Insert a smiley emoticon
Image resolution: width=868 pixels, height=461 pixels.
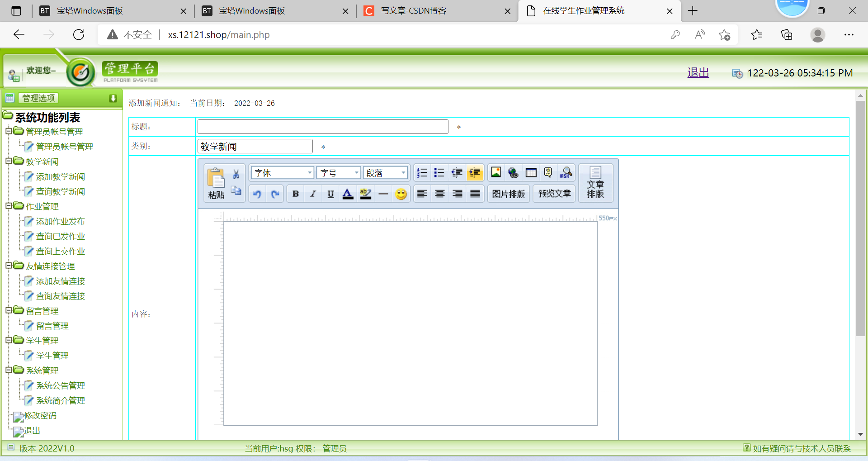tap(401, 194)
